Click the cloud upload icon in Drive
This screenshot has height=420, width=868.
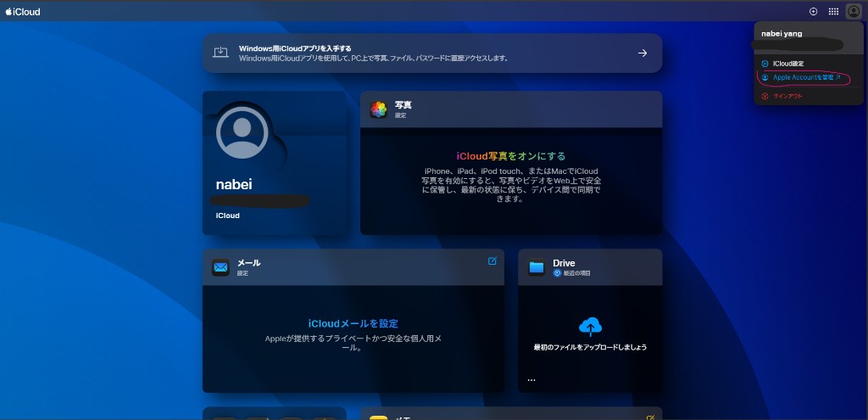tap(590, 327)
